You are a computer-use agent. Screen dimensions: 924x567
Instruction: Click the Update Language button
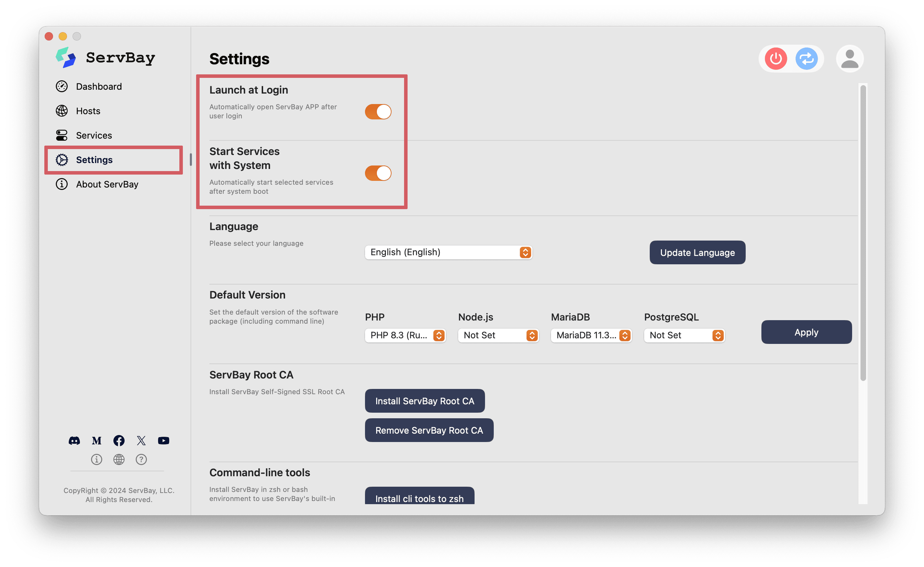698,252
